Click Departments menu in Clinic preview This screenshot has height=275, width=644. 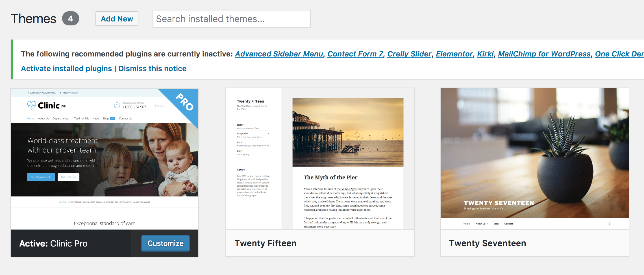coord(61,119)
